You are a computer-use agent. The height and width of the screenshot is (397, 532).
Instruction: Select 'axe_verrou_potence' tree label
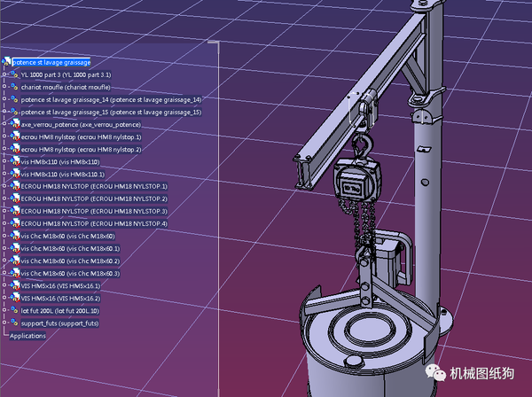pyautogui.click(x=81, y=124)
